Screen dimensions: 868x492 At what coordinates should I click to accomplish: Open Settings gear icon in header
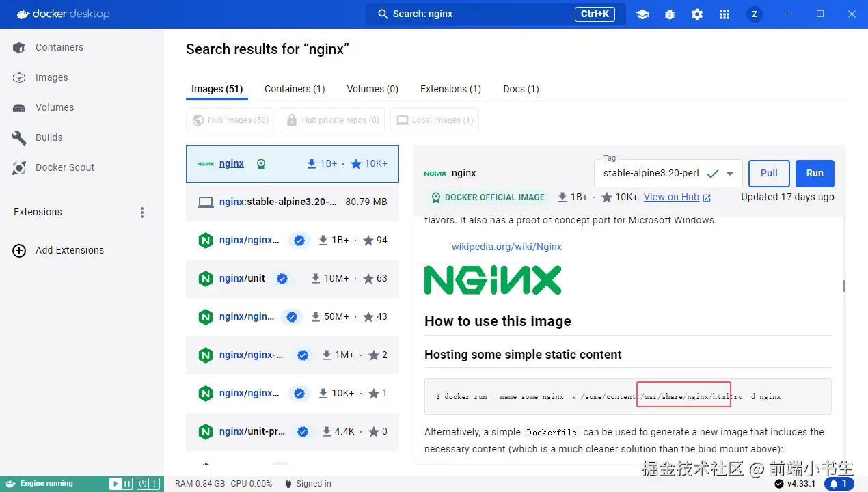697,14
